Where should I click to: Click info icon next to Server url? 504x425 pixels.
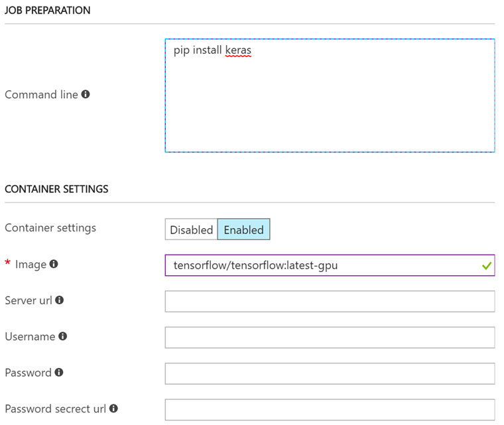coord(60,300)
